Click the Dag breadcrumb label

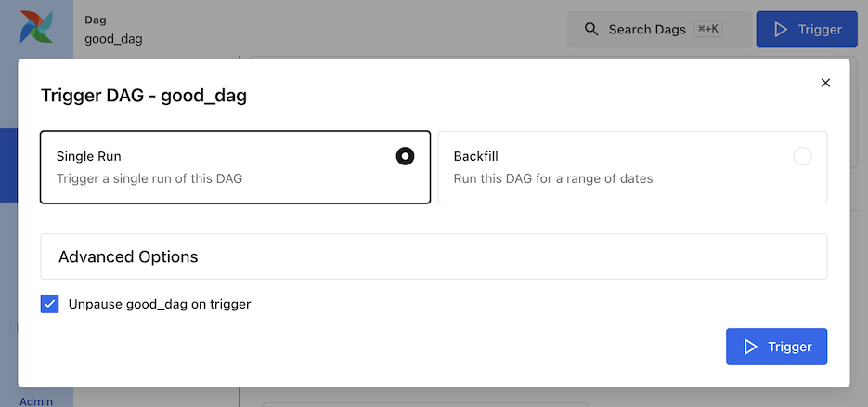pyautogui.click(x=95, y=20)
